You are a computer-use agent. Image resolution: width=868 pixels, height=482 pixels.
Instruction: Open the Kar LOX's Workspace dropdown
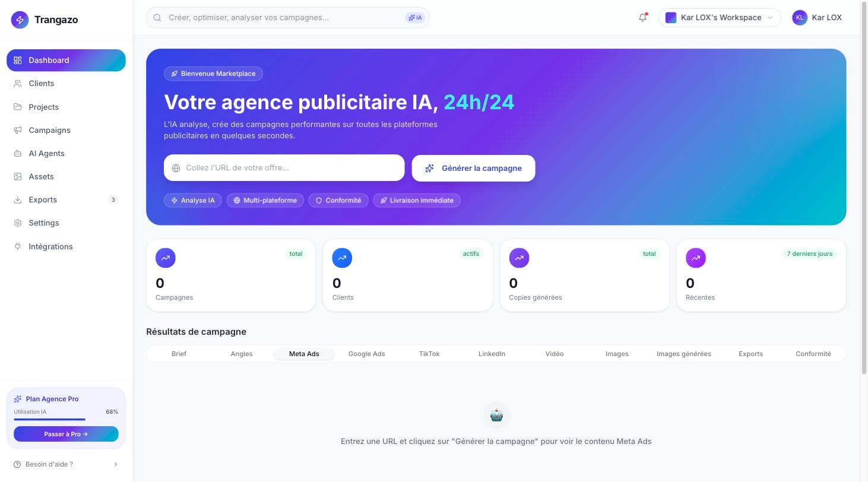coord(720,18)
